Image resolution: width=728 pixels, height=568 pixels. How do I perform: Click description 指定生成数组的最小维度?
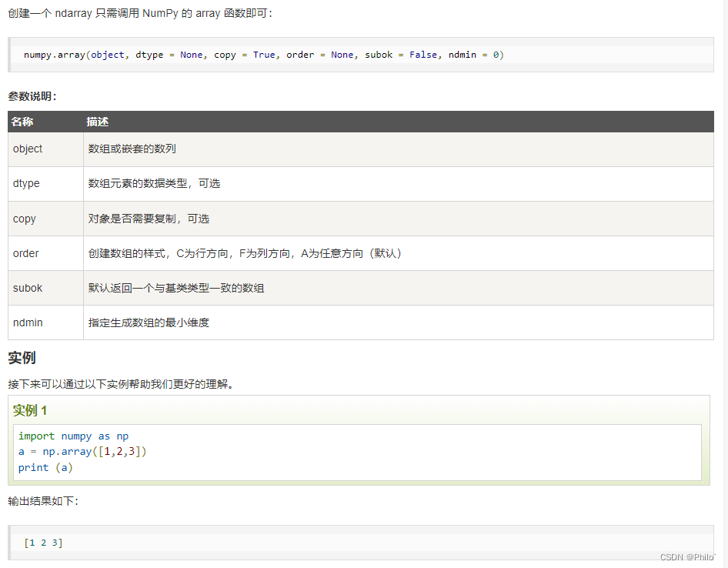click(149, 322)
